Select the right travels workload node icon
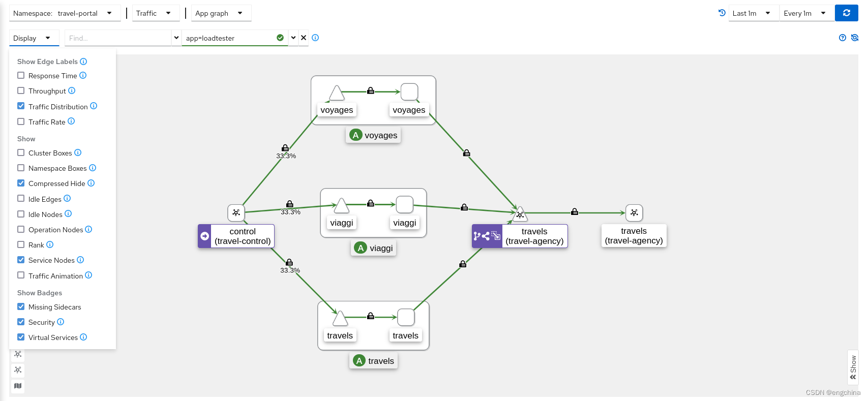This screenshot has height=401, width=868. pos(634,212)
